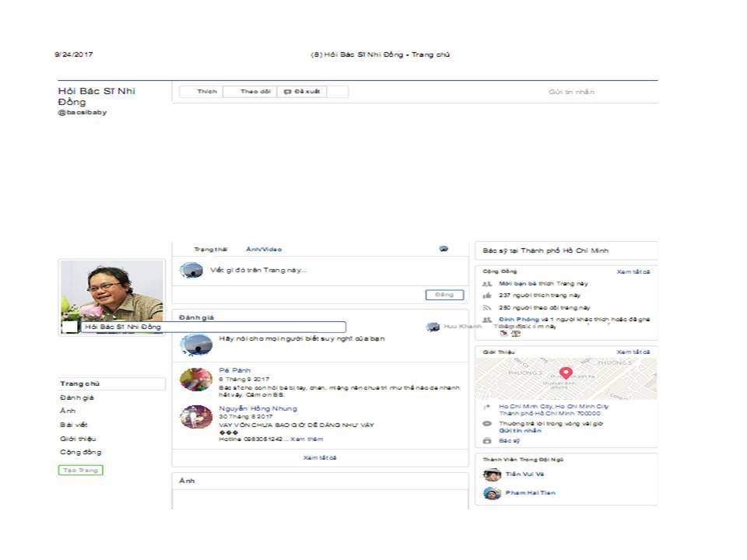This screenshot has height=560, width=747.
Task: Select the Trạng thái composer tab
Action: (x=210, y=250)
